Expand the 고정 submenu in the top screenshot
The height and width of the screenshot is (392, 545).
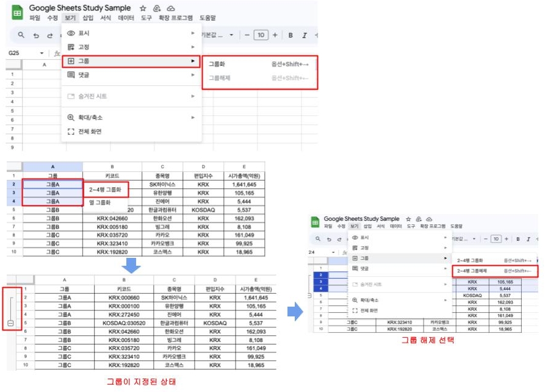click(131, 47)
